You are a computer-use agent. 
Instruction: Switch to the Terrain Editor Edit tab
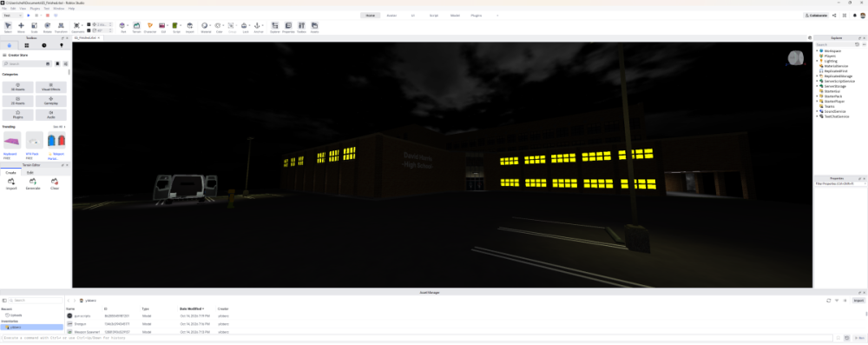[30, 172]
